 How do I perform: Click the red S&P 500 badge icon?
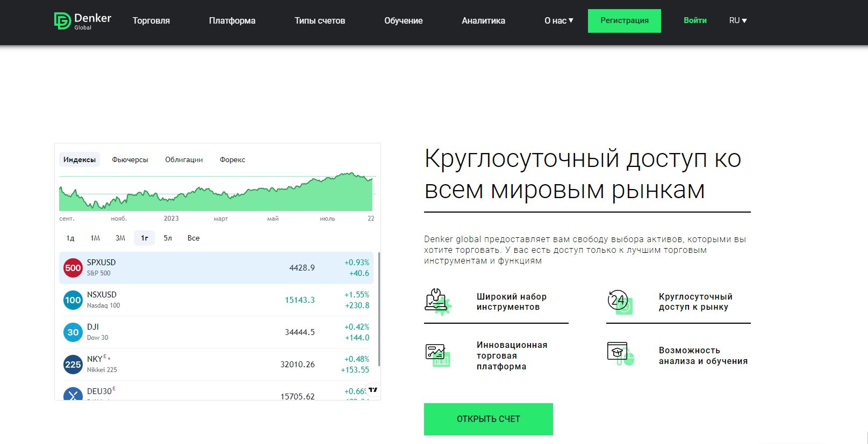tap(73, 268)
